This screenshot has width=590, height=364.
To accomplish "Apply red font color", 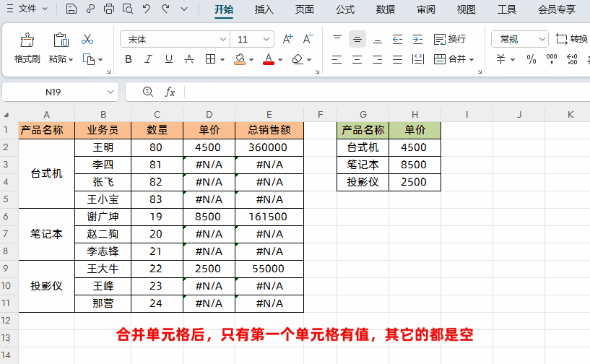I will click(269, 59).
